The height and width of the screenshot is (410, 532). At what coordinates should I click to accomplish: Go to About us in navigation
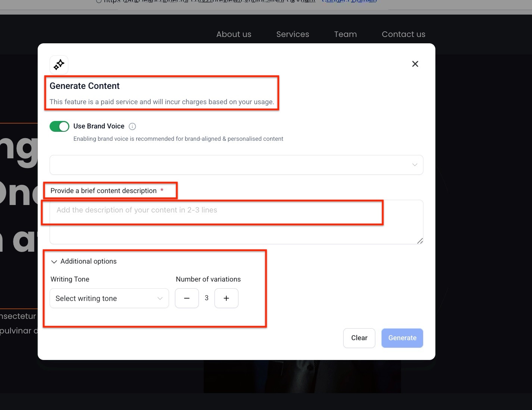coord(234,34)
